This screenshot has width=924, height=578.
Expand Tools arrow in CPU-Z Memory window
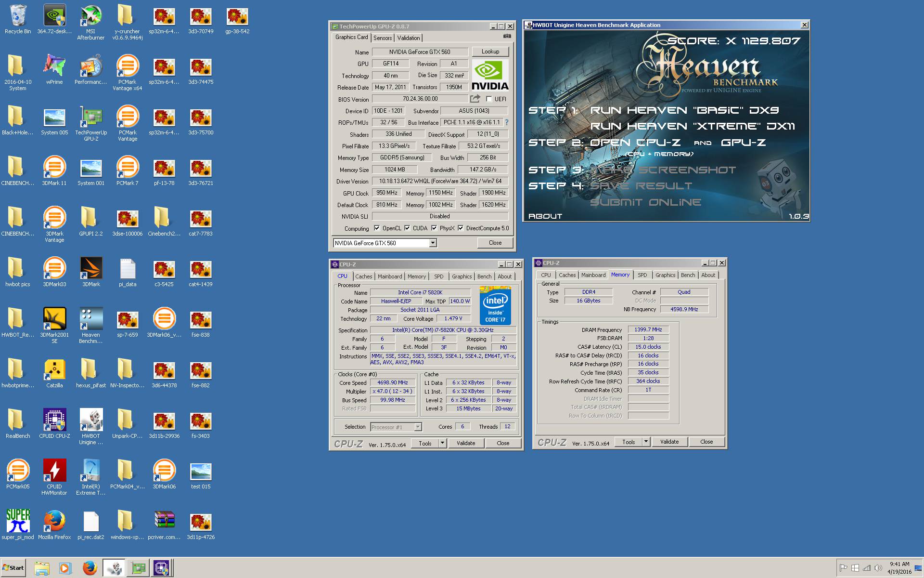click(x=646, y=442)
